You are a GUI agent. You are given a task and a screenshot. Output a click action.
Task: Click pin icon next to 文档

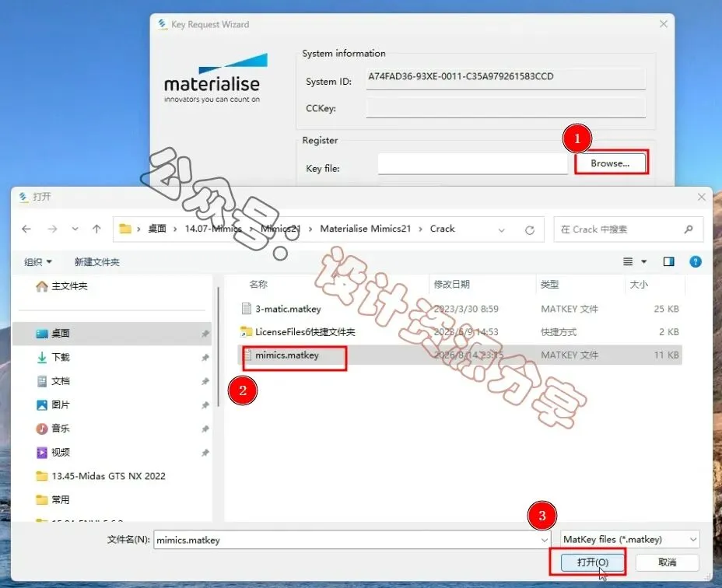pos(205,381)
